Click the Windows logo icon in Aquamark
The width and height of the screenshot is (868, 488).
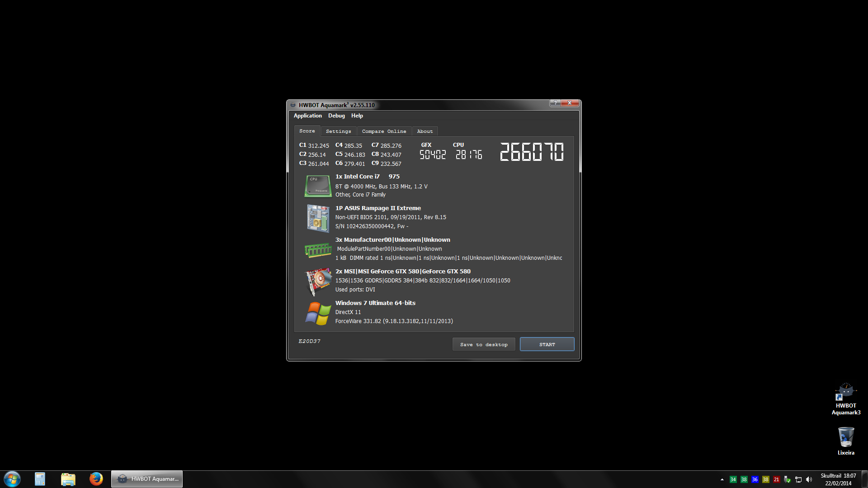click(318, 313)
